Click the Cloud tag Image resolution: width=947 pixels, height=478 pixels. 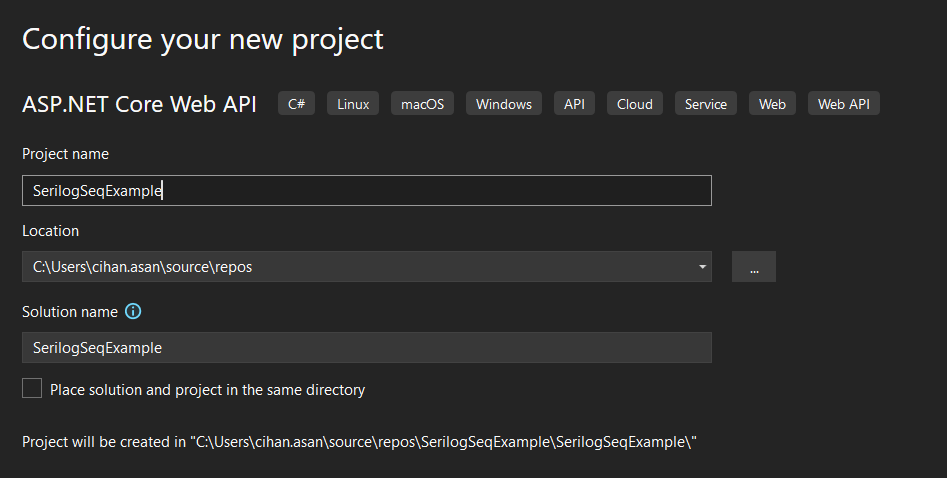pos(635,104)
